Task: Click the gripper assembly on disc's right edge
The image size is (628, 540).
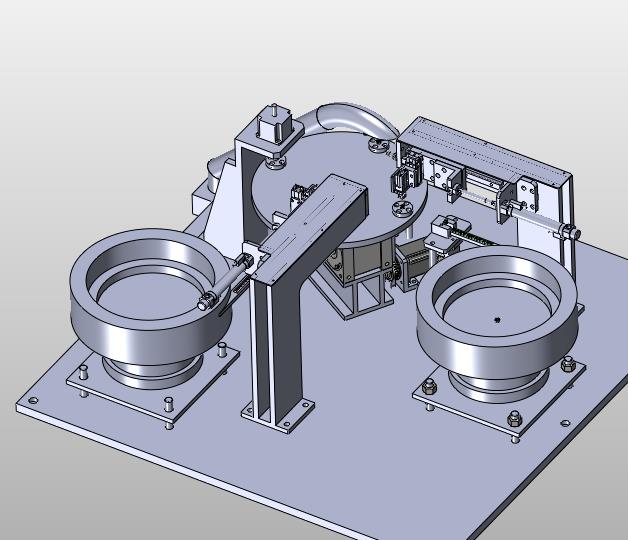Action: pyautogui.click(x=407, y=174)
